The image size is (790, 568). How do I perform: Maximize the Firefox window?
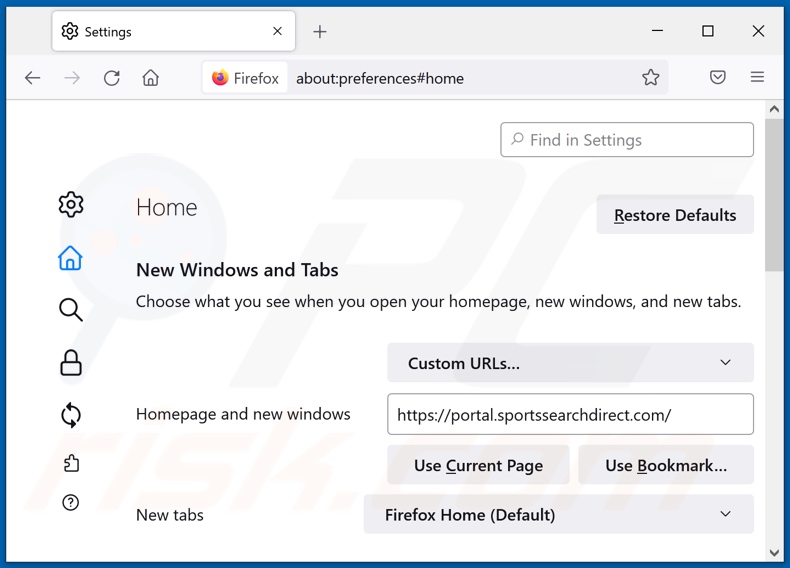click(708, 31)
